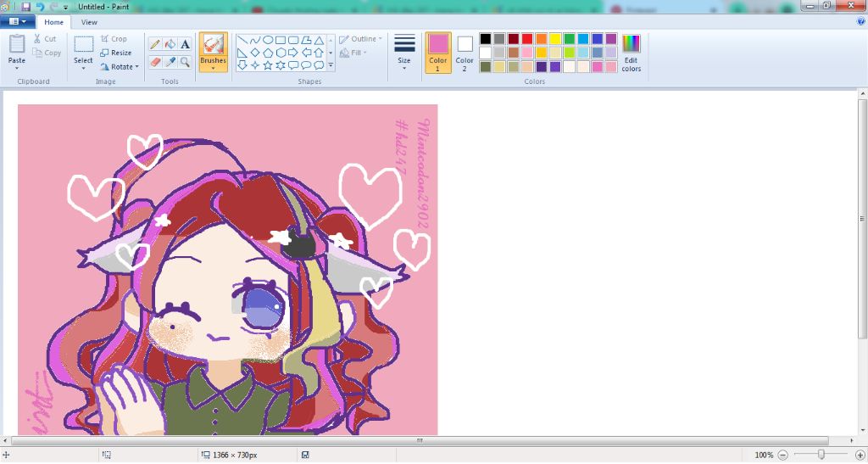Pick the yellow color swatch
This screenshot has width=868, height=464.
555,39
